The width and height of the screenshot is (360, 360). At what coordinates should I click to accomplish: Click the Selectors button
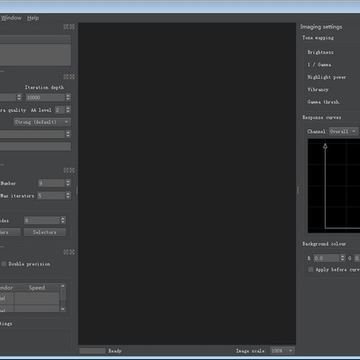pos(45,232)
